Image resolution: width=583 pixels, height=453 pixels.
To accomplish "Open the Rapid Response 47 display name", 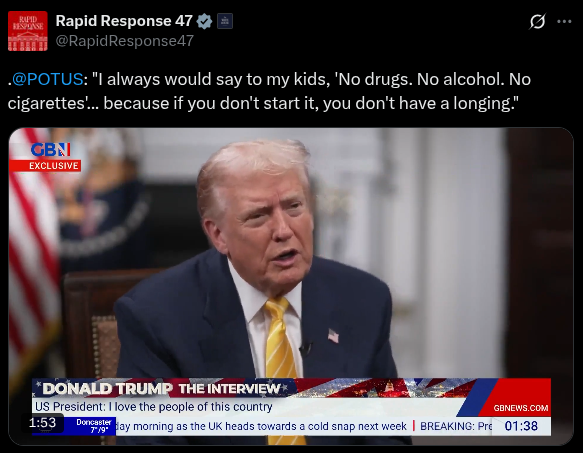I will [124, 21].
